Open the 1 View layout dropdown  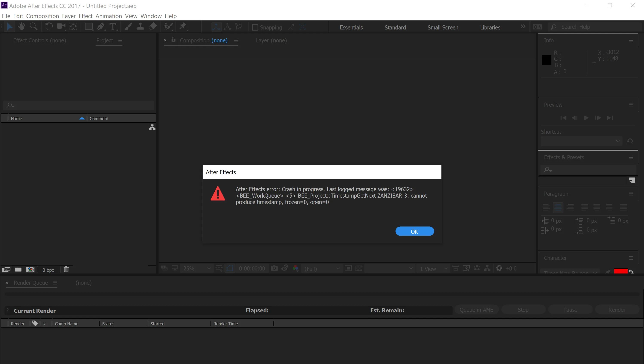pos(433,269)
